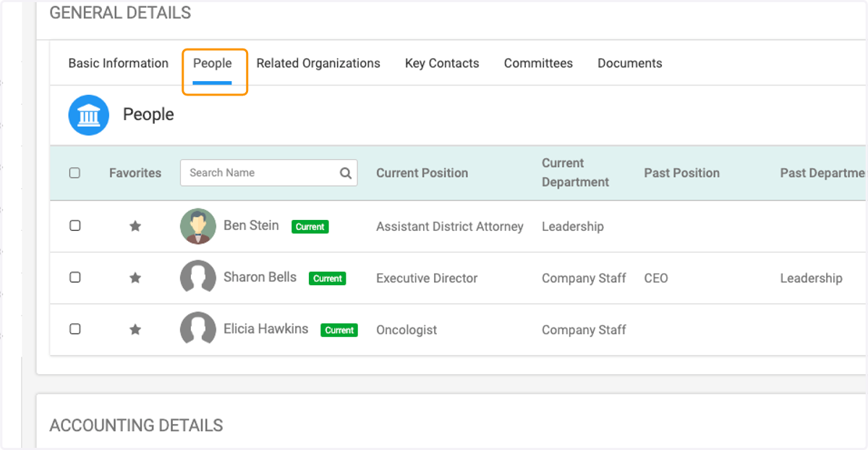Focus the Search Name input field
This screenshot has height=450, width=868.
click(x=269, y=173)
